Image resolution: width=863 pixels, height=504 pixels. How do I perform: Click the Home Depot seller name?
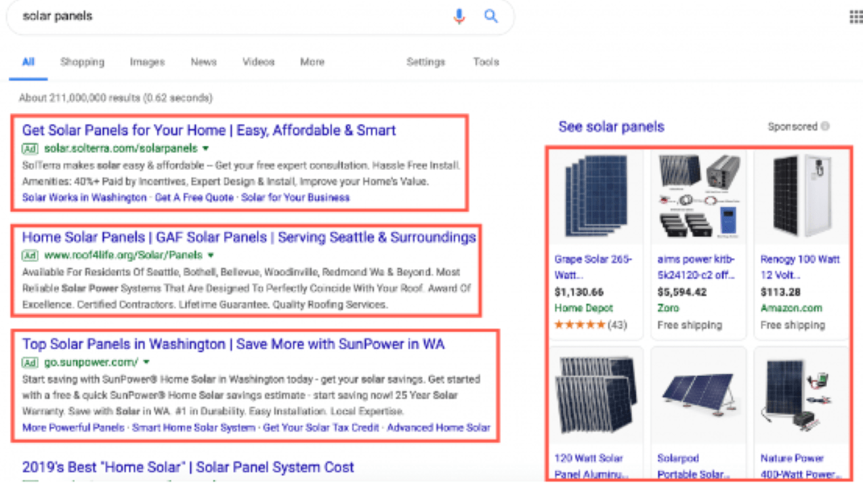[583, 308]
